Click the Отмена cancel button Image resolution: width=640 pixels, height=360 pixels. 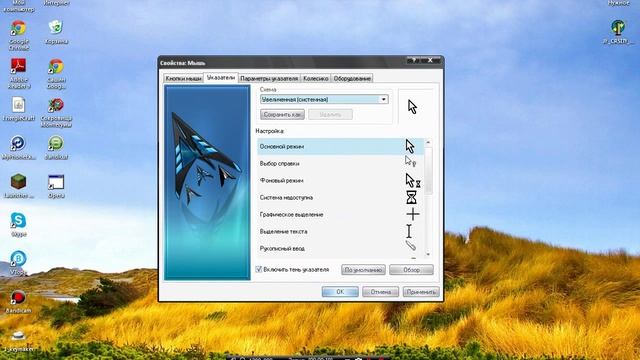pyautogui.click(x=380, y=292)
